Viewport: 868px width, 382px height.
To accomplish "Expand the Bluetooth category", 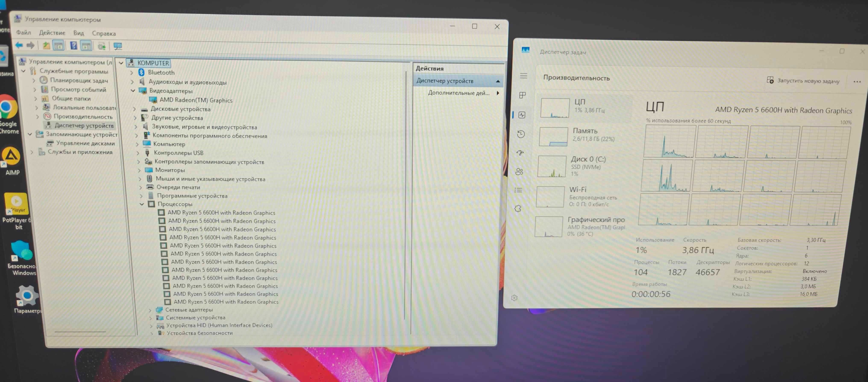I will [132, 72].
